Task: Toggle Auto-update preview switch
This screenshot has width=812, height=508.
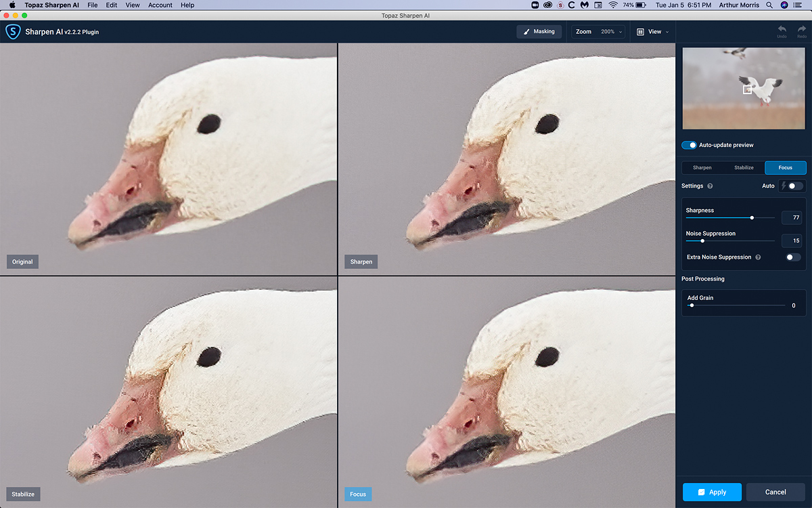Action: [689, 145]
